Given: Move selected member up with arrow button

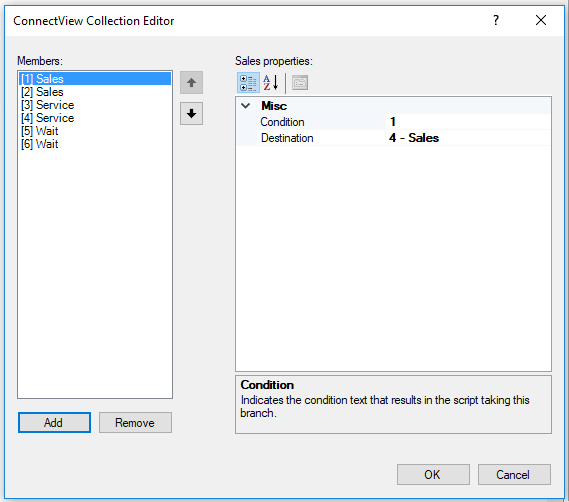Looking at the screenshot, I should 191,83.
